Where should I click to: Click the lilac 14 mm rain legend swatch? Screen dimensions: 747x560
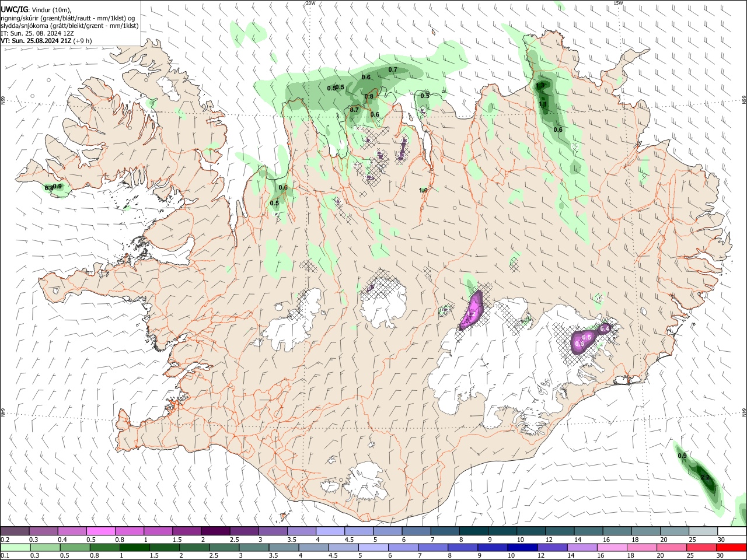point(581,547)
